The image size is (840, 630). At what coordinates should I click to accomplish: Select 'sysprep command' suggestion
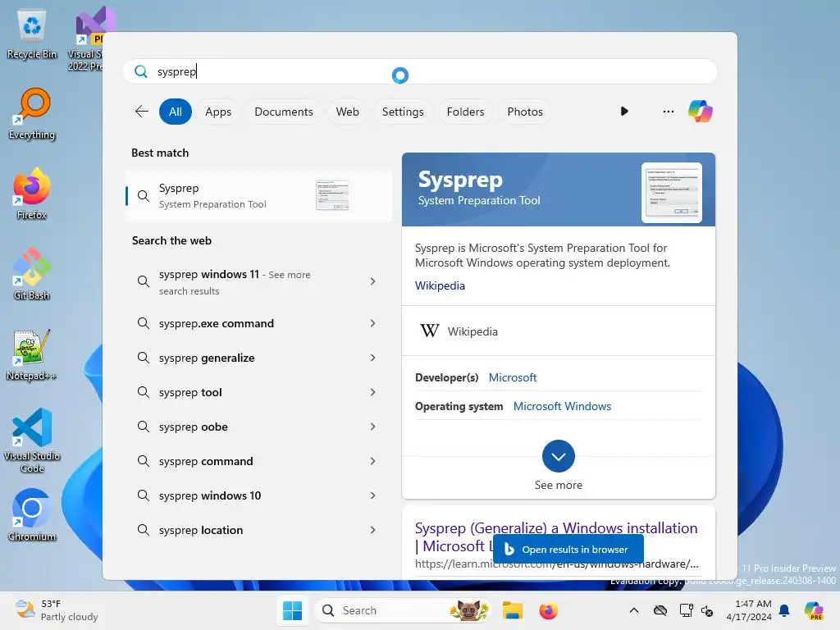[258, 461]
